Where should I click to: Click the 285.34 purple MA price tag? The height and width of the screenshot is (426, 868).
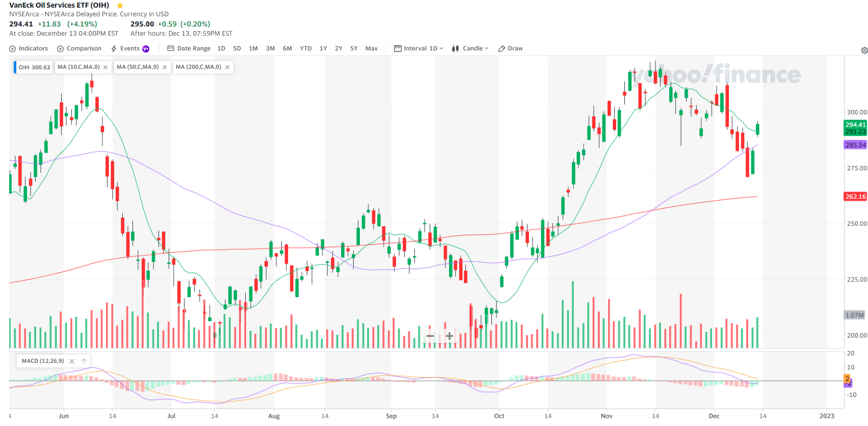(855, 145)
